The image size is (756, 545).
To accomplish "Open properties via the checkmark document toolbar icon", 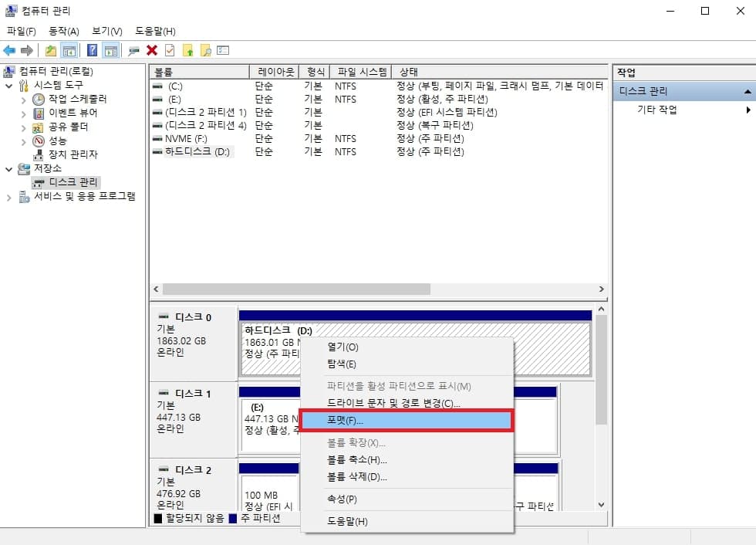I will click(168, 49).
